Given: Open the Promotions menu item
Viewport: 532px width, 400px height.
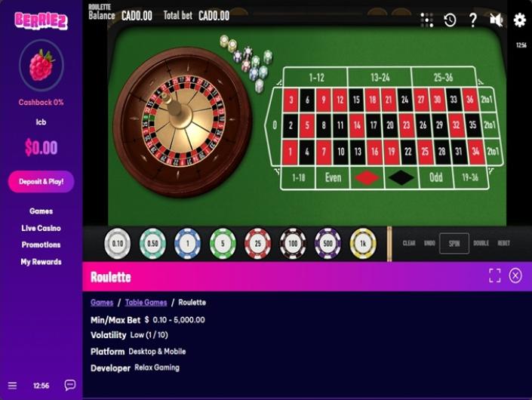Looking at the screenshot, I should click(41, 245).
